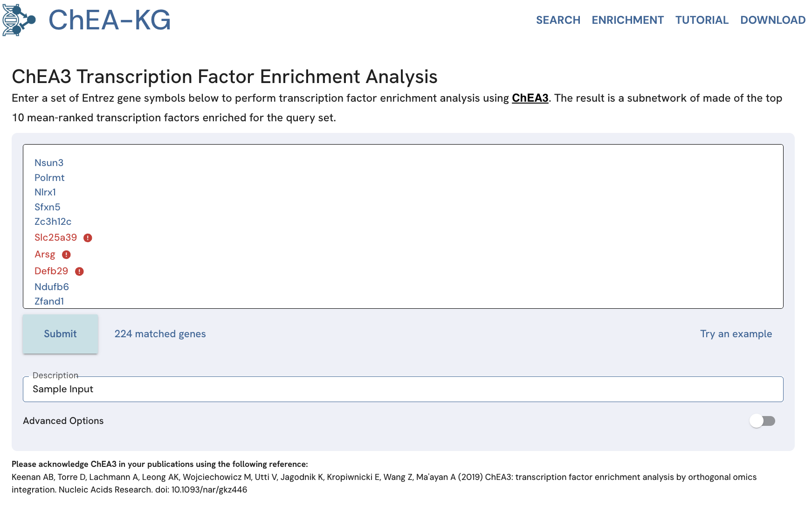Click the 224 matched genes label

pyautogui.click(x=160, y=334)
